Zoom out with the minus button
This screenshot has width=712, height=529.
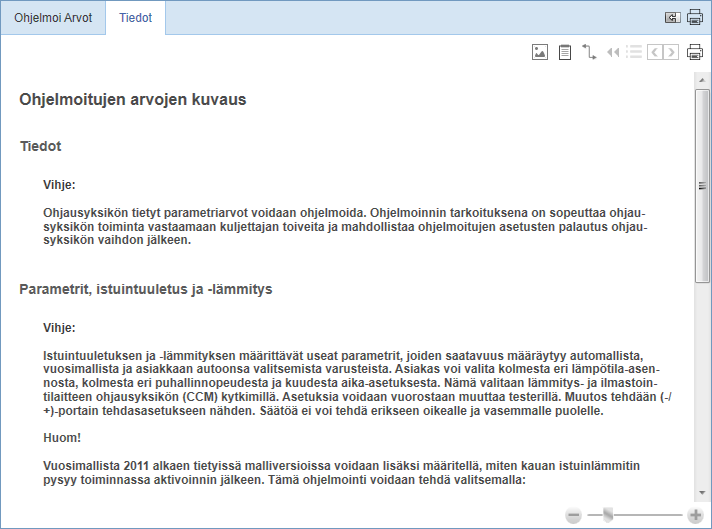[574, 515]
